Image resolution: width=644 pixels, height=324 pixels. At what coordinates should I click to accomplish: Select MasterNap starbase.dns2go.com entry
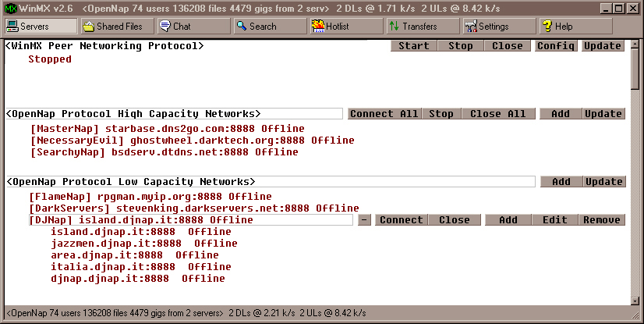[x=167, y=129]
